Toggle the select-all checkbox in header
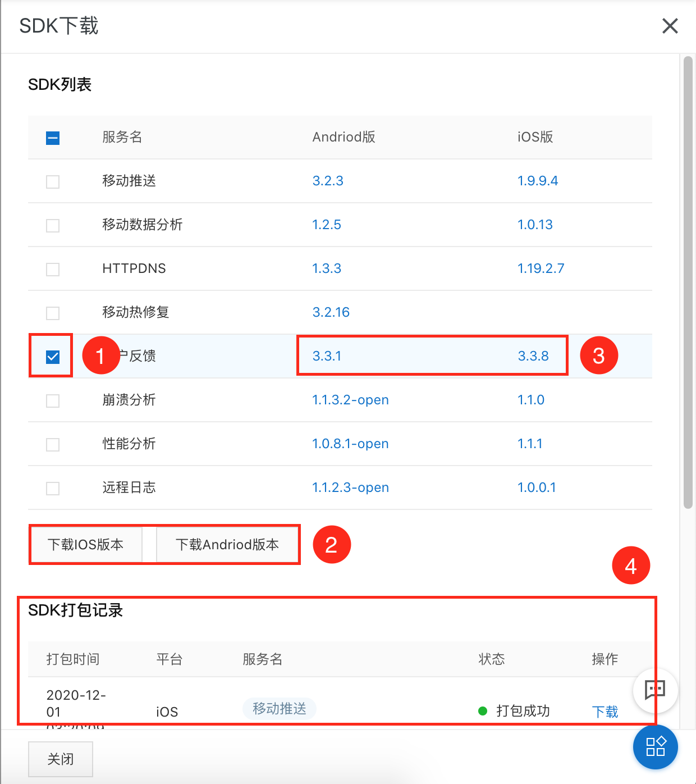Viewport: 696px width, 784px height. click(53, 138)
